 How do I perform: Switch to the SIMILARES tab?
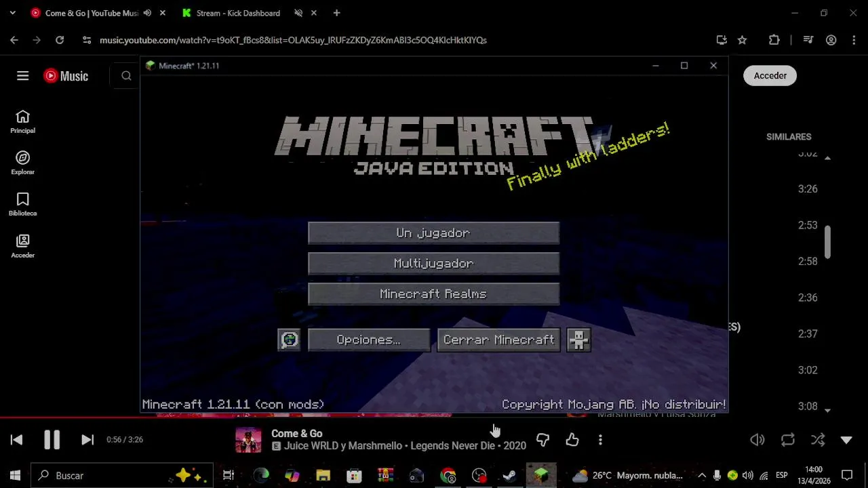point(789,137)
